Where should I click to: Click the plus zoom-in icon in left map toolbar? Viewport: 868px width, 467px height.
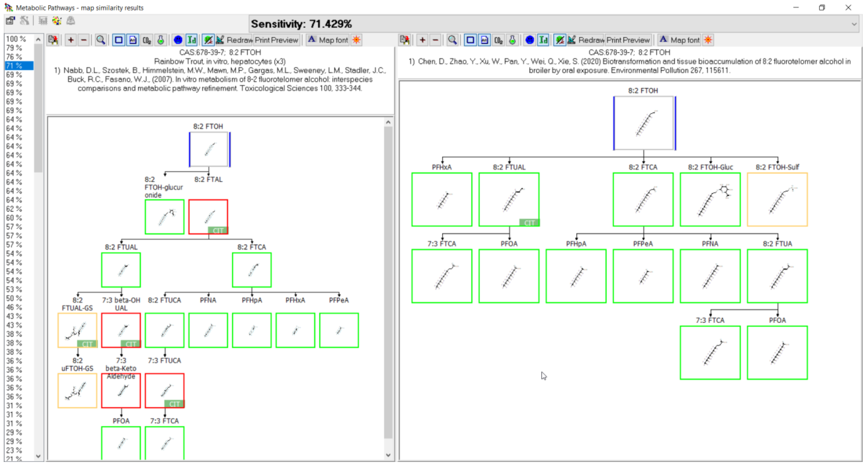tap(71, 40)
